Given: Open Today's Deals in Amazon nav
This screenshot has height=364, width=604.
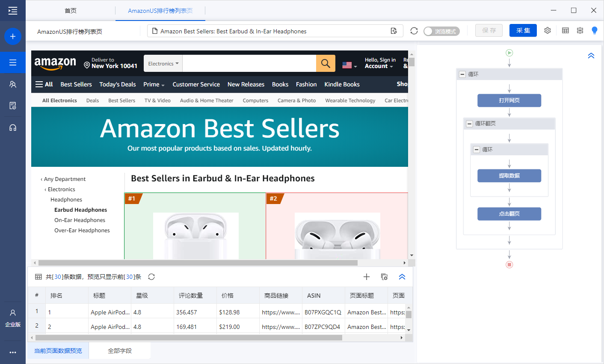Looking at the screenshot, I should pos(118,84).
